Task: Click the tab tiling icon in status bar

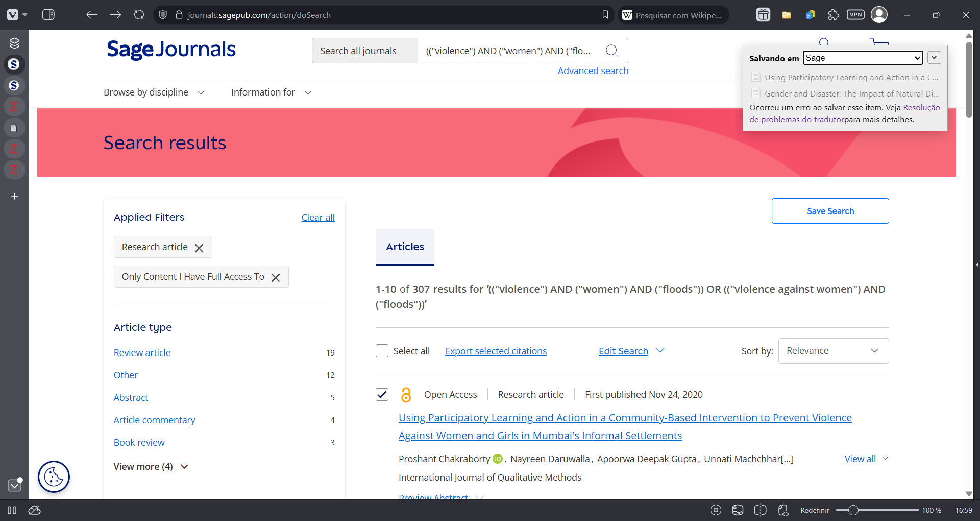Action: [760, 510]
